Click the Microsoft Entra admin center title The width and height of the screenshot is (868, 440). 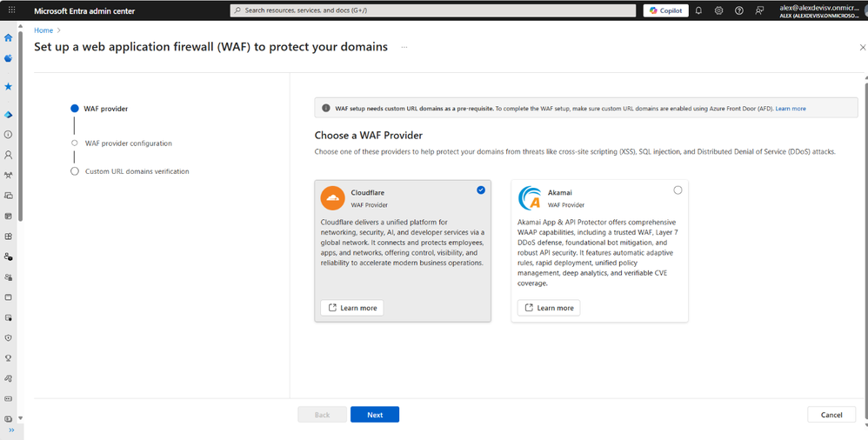click(84, 11)
